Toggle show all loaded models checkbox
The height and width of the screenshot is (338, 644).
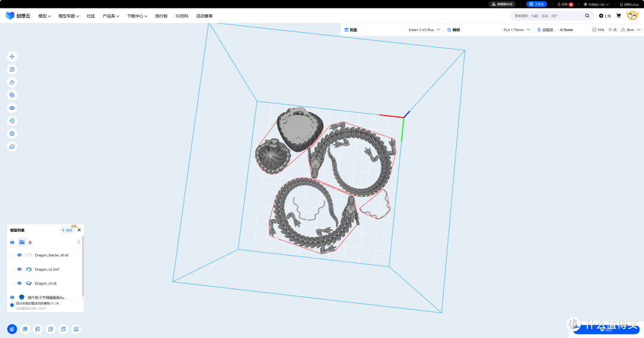pyautogui.click(x=12, y=305)
